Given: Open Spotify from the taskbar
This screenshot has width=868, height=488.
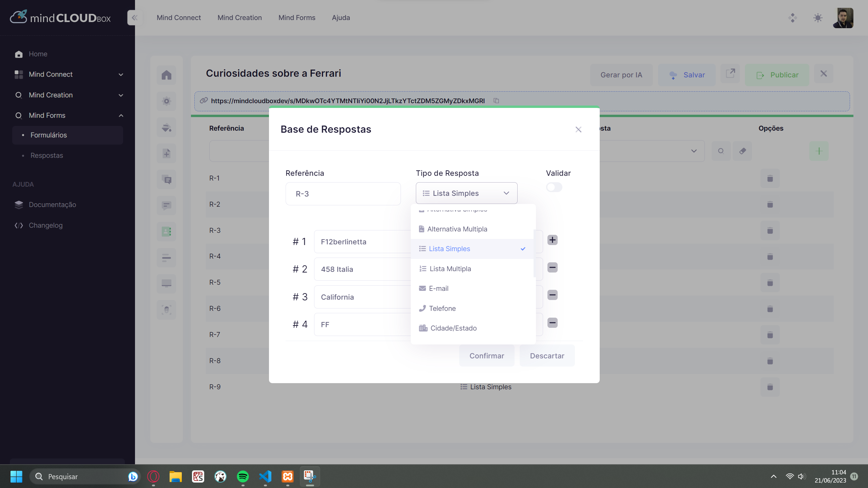Looking at the screenshot, I should click(243, 476).
